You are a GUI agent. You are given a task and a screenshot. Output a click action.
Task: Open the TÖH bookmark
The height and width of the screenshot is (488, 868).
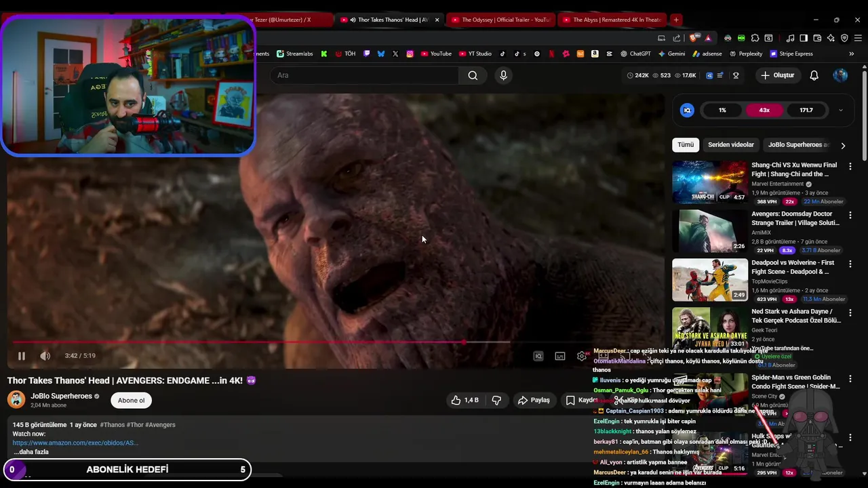346,54
